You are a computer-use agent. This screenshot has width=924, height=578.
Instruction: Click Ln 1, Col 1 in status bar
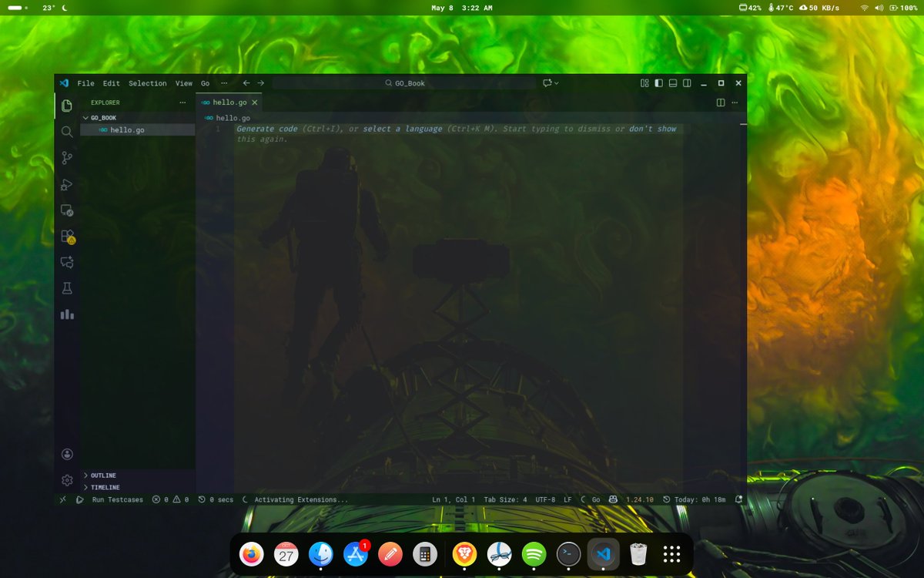click(454, 499)
